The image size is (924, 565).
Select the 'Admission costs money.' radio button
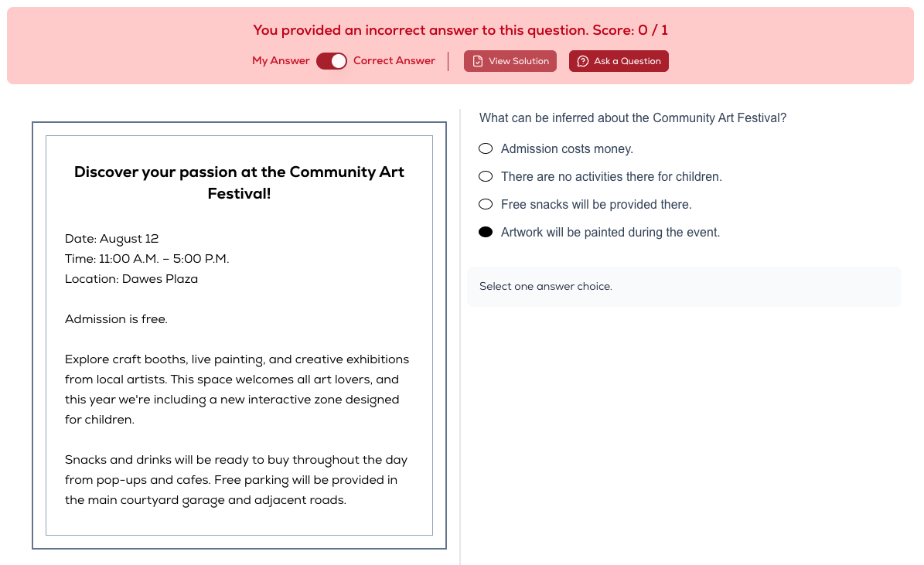(x=486, y=148)
